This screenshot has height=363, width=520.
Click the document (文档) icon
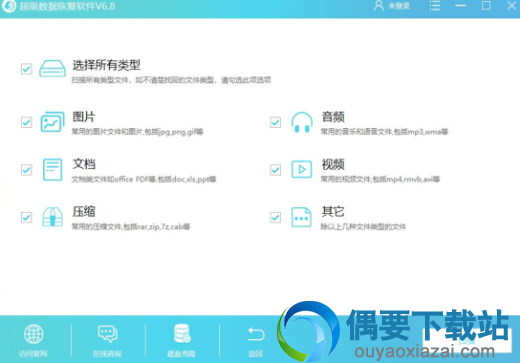(52, 170)
